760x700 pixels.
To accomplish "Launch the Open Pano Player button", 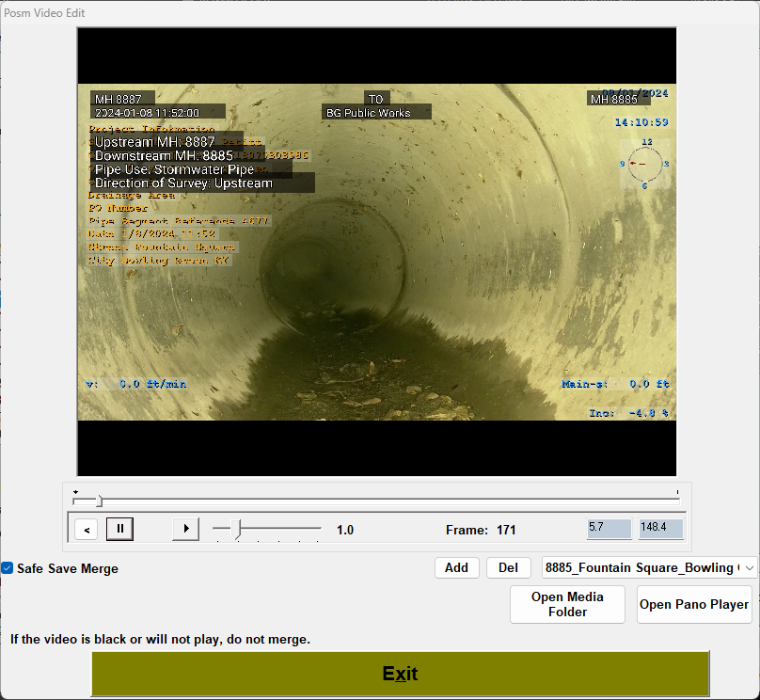I will point(694,604).
